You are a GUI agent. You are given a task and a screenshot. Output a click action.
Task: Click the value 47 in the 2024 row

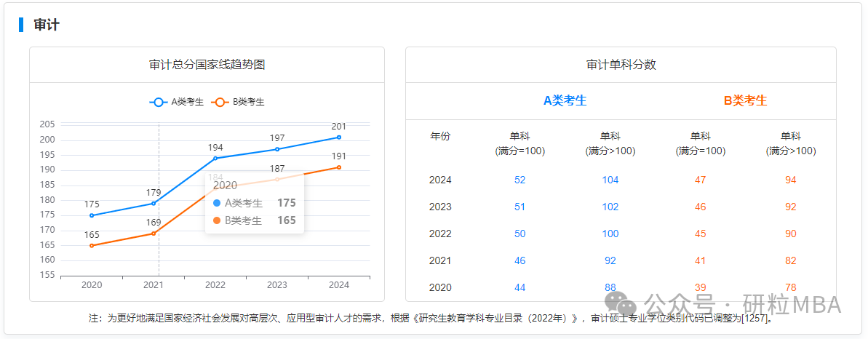(700, 180)
